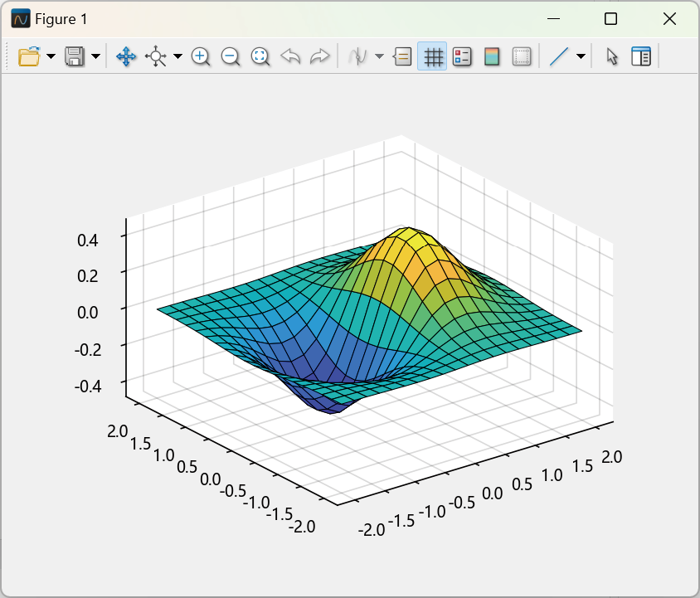This screenshot has width=700, height=598.
Task: Select the Zoom In magnifier
Action: coord(201,56)
